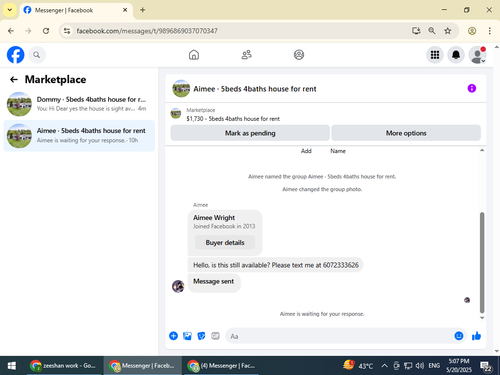The height and width of the screenshot is (375, 500).
Task: Bookmark this page with the star
Action: point(448,31)
